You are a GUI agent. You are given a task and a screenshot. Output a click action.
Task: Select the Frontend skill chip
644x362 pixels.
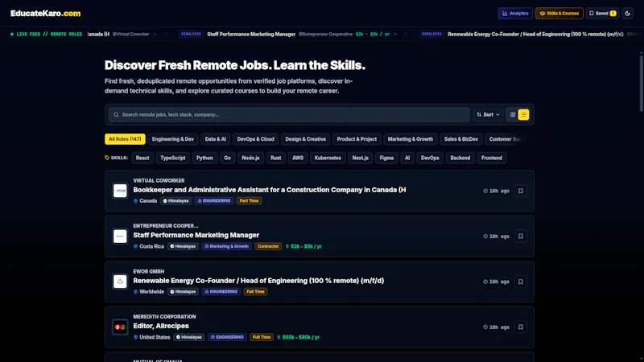point(492,158)
